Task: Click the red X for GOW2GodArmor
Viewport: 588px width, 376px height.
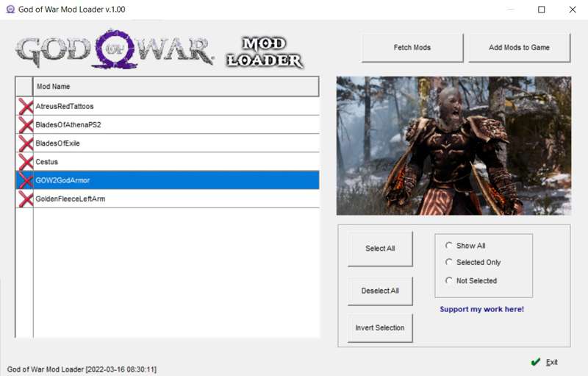Action: click(25, 180)
